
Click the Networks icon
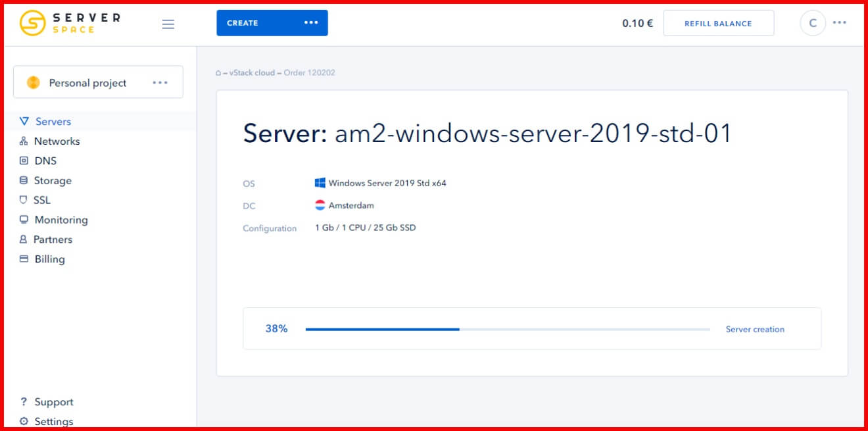24,141
